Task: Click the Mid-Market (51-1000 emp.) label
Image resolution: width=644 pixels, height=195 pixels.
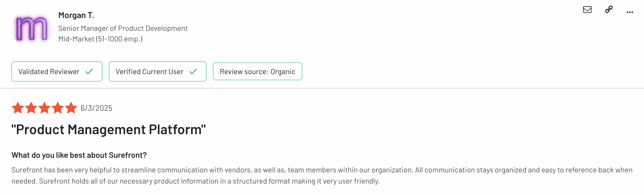Action: tap(100, 39)
